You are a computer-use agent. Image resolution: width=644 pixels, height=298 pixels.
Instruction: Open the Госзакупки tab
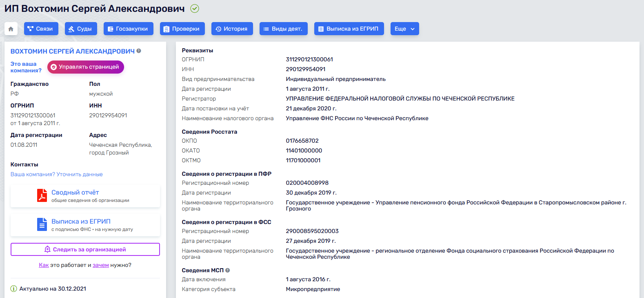tap(129, 29)
